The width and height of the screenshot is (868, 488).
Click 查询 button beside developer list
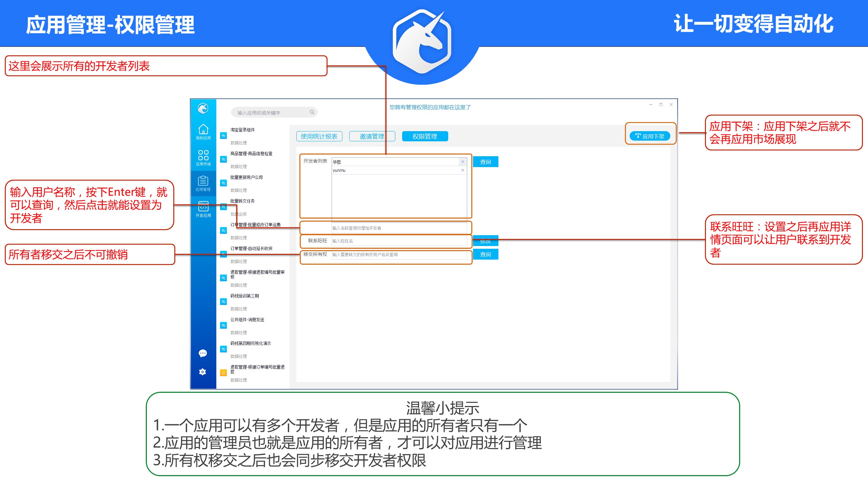click(485, 162)
